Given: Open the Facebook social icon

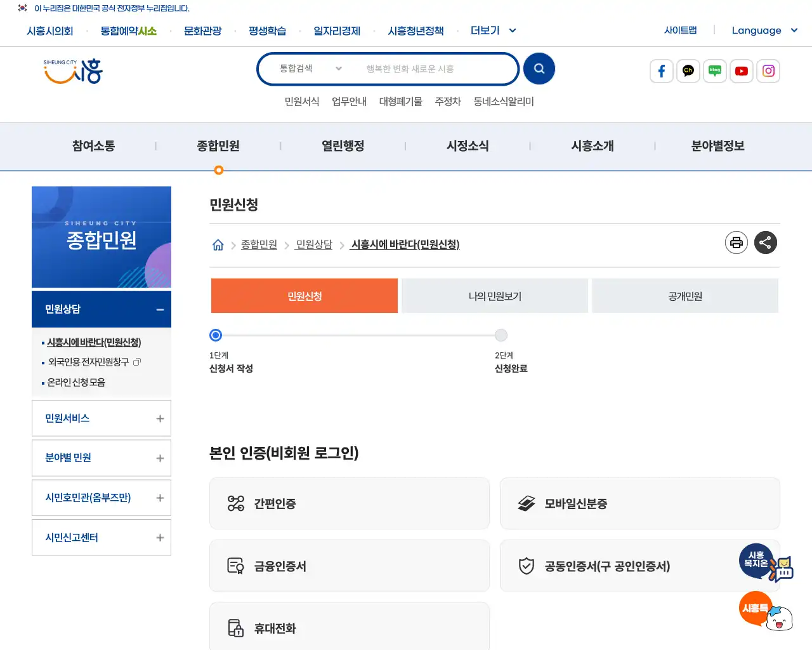Looking at the screenshot, I should (x=662, y=71).
